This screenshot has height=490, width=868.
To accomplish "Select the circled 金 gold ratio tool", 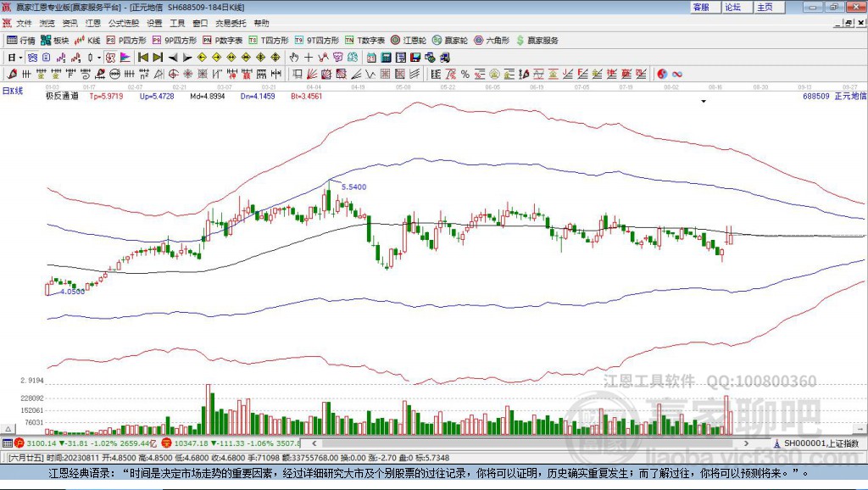I will (x=495, y=74).
